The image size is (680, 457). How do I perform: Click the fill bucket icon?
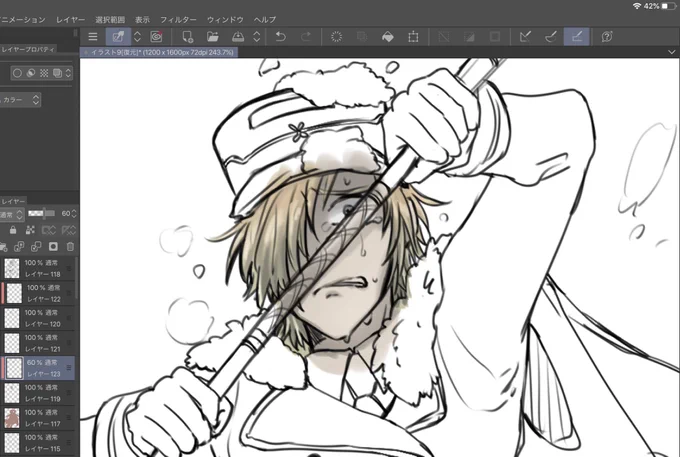tap(388, 37)
